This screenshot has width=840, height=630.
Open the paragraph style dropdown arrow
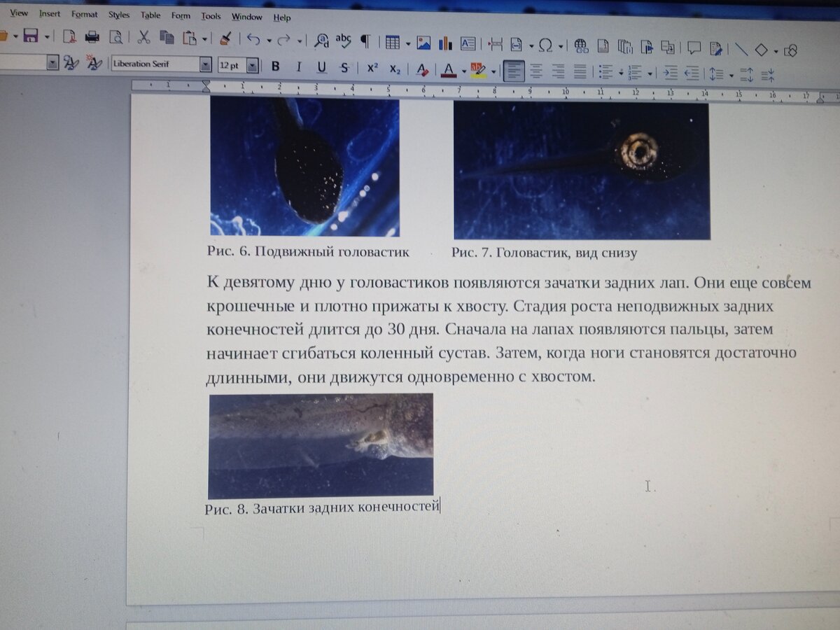[52, 63]
